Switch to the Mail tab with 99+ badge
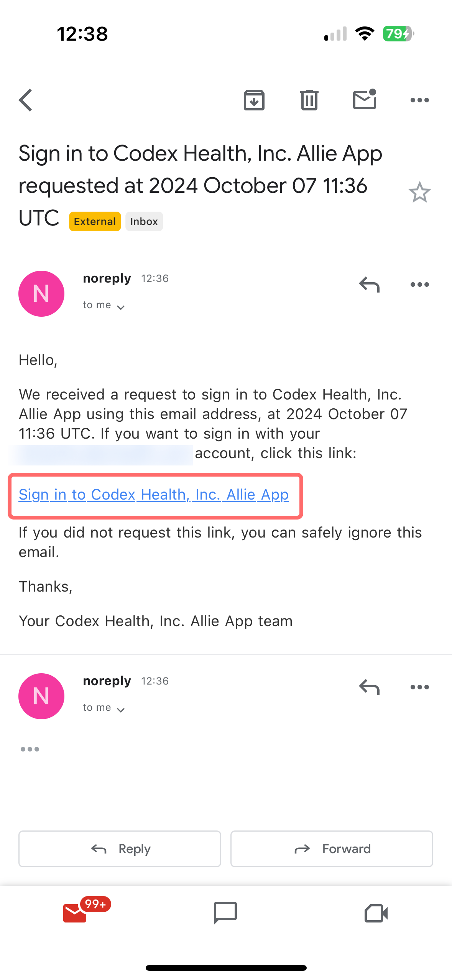This screenshot has height=980, width=452. point(76,913)
